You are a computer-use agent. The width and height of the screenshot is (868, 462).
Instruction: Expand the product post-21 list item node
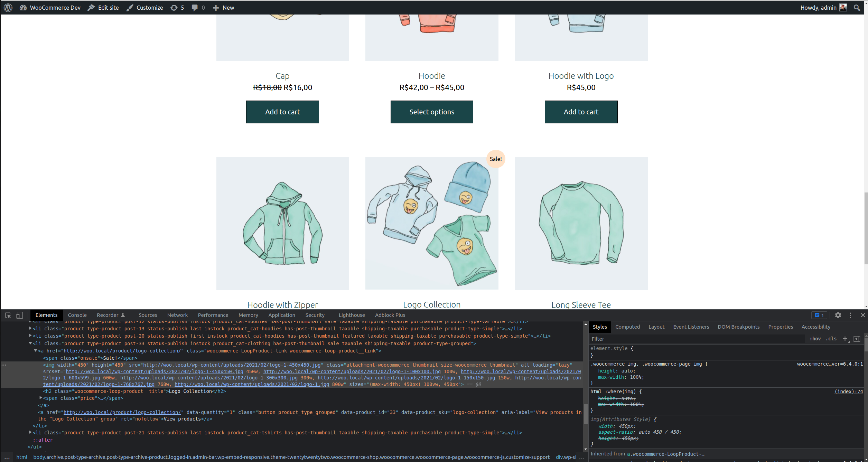click(x=30, y=432)
